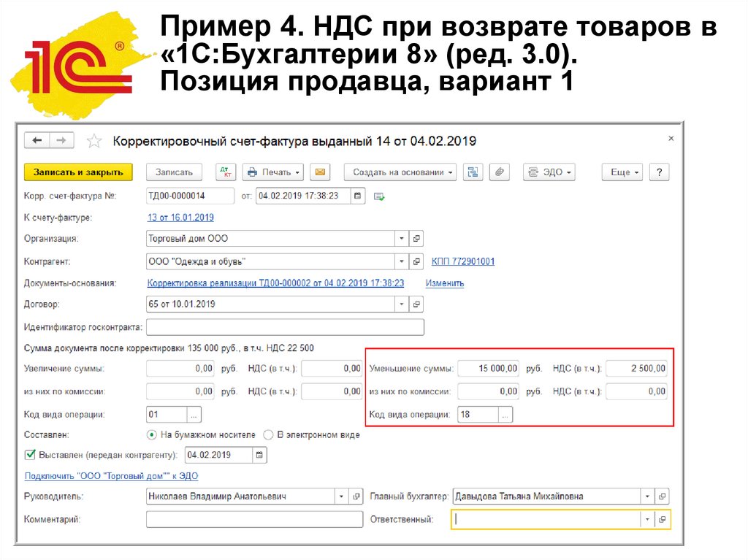
Task: Open the Создать на основании menu
Action: click(400, 172)
